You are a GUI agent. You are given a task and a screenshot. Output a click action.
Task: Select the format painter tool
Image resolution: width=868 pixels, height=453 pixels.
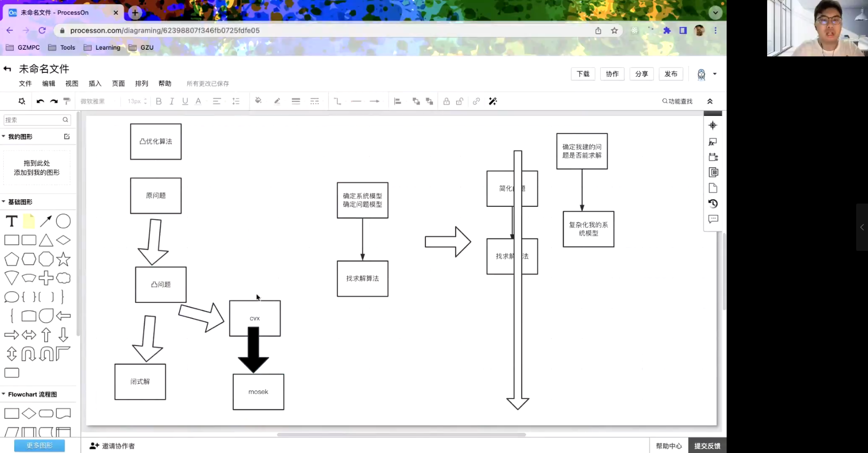click(67, 101)
